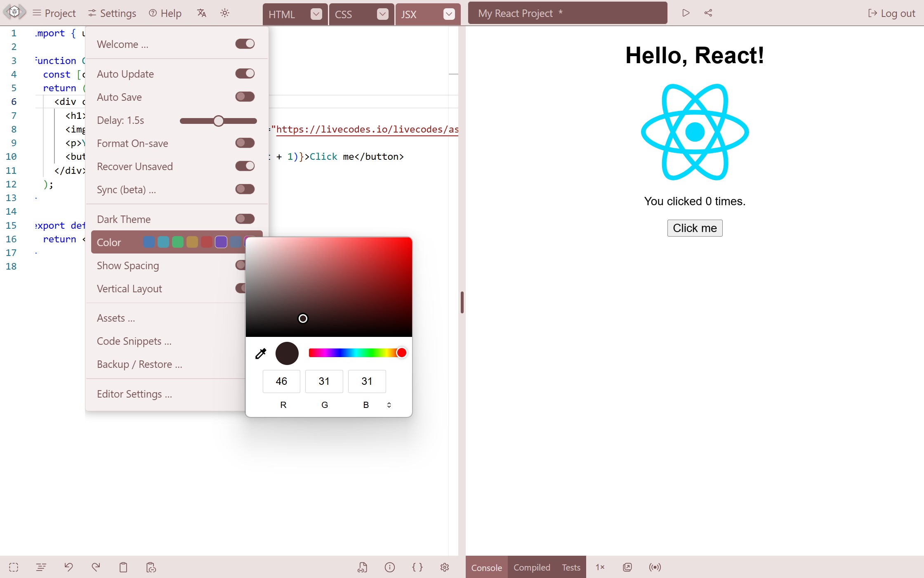The width and height of the screenshot is (924, 578).
Task: Disable Auto Update
Action: 244,73
